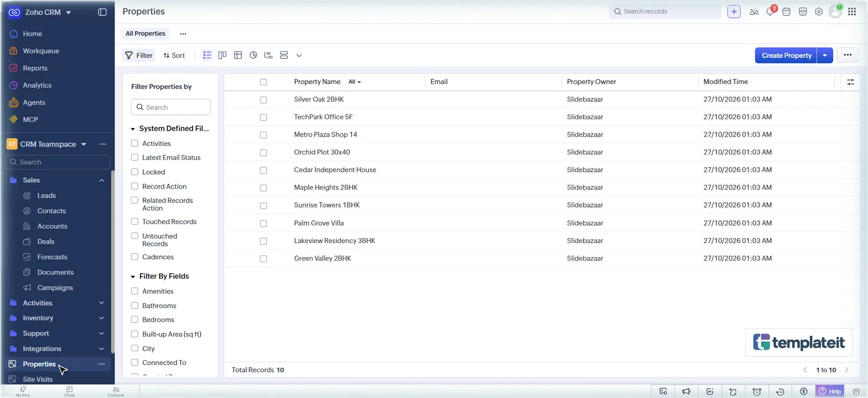Select the Metro Plaza Shop 14 row checkbox
This screenshot has height=398, width=868.
263,135
